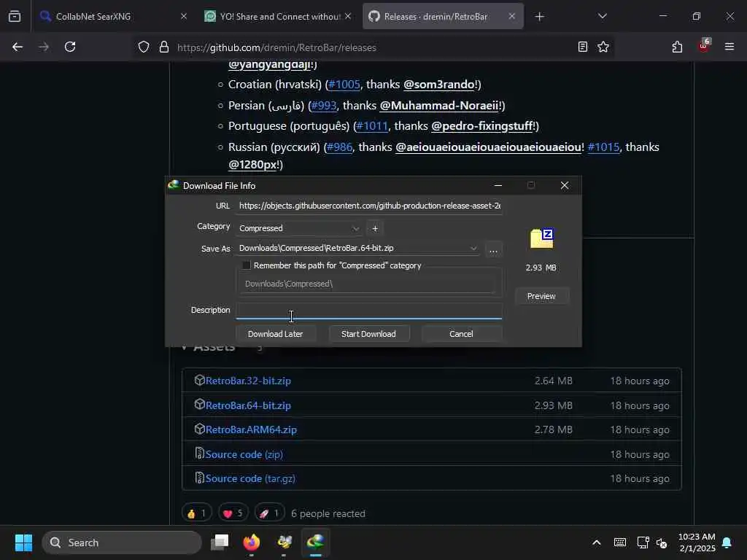The width and height of the screenshot is (747, 560).
Task: Toggle the heart reaction
Action: (233, 513)
